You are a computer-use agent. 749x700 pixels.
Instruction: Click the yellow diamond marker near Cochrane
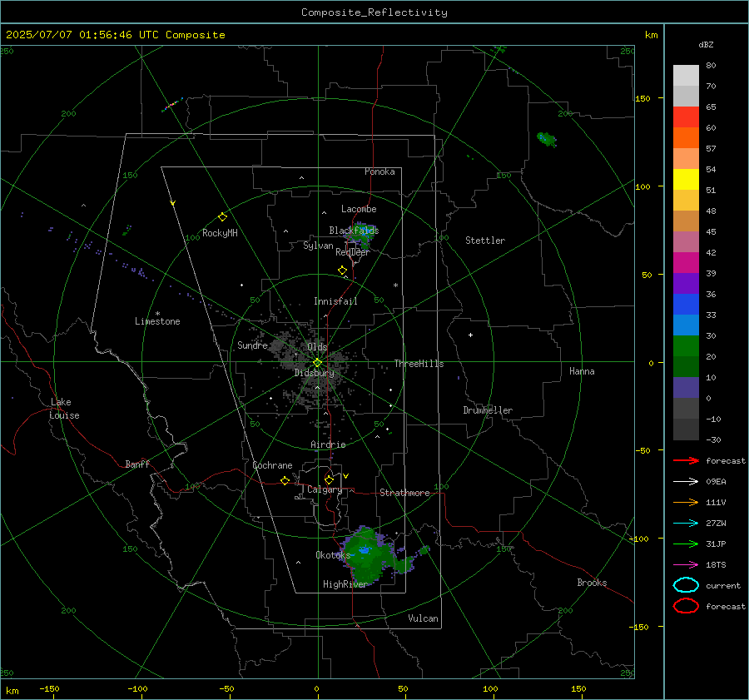coord(285,480)
